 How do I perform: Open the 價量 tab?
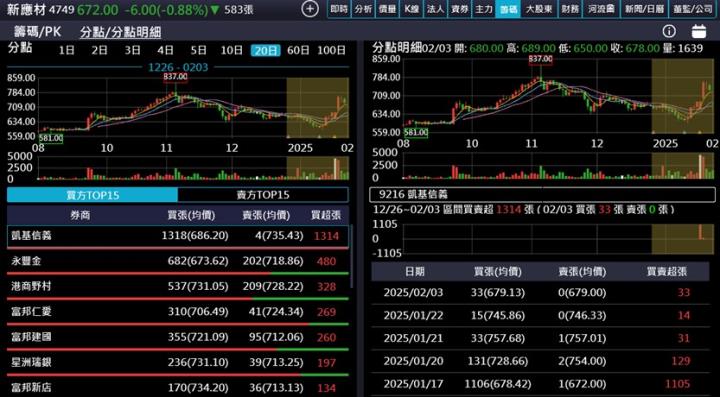(x=387, y=9)
